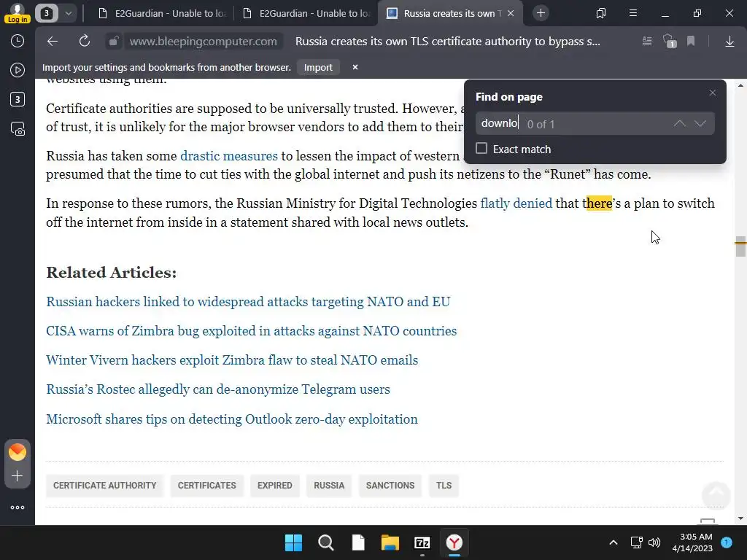Close the Find on page panel
The height and width of the screenshot is (560, 747).
pos(712,93)
